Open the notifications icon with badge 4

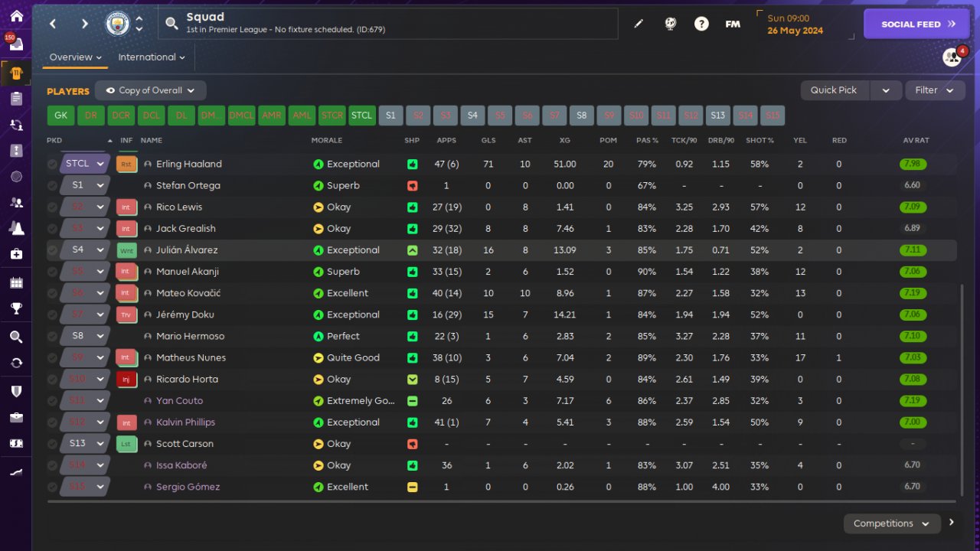[x=952, y=57]
